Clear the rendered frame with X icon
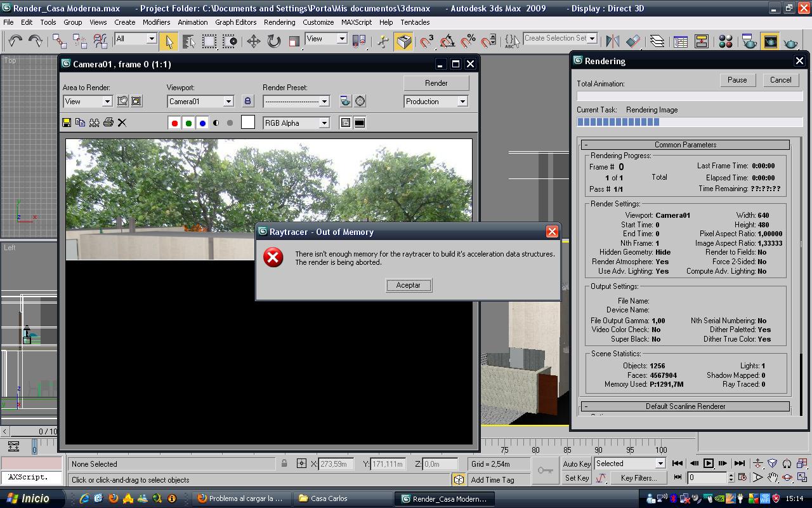 122,123
